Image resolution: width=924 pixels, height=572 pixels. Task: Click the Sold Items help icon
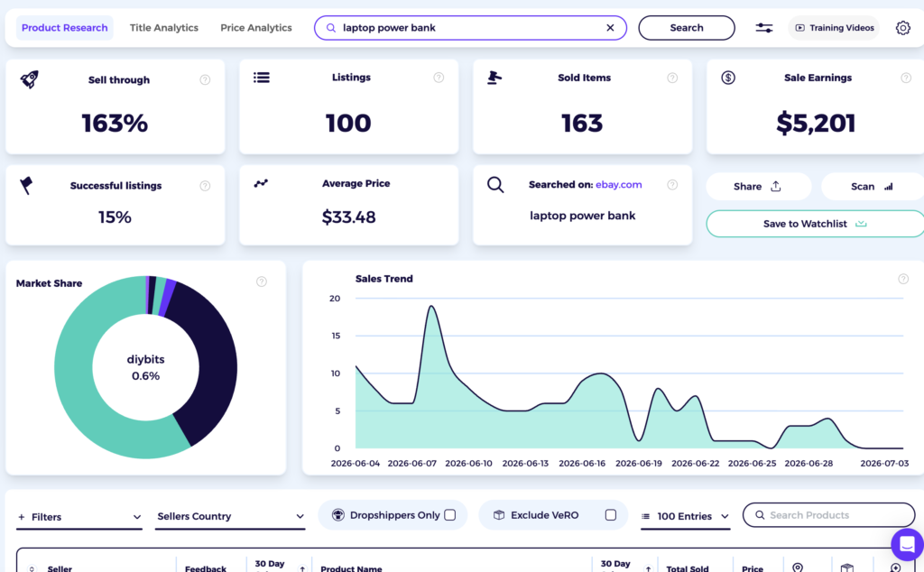click(x=672, y=78)
